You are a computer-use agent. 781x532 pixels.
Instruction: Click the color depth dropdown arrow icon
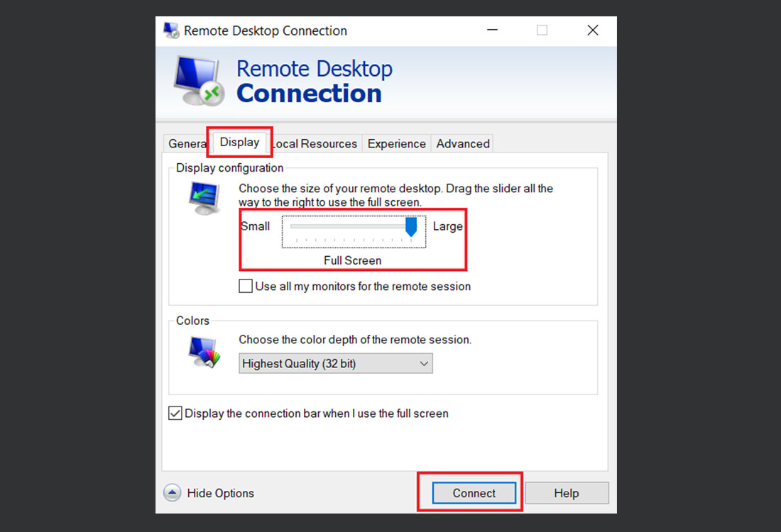423,363
